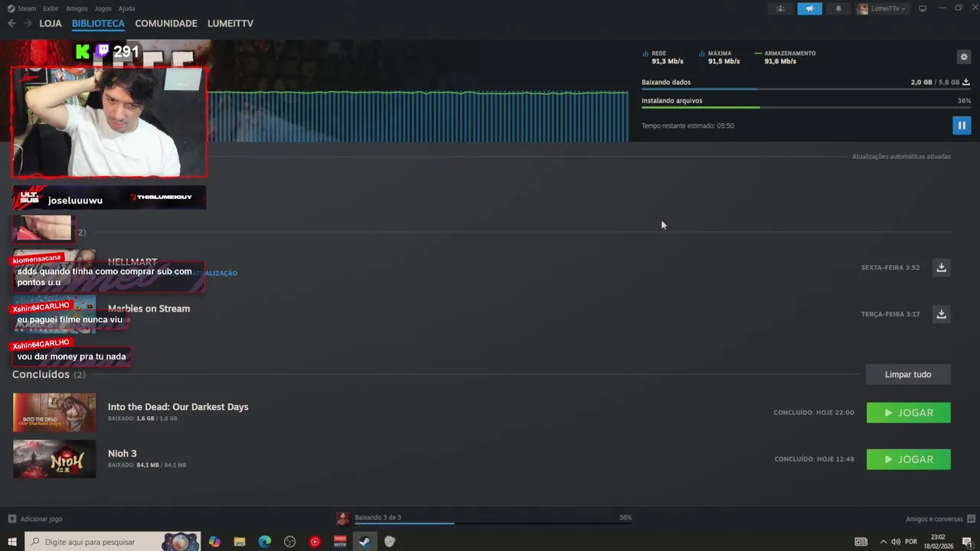
Task: Open the Ajuda menu
Action: click(x=126, y=8)
